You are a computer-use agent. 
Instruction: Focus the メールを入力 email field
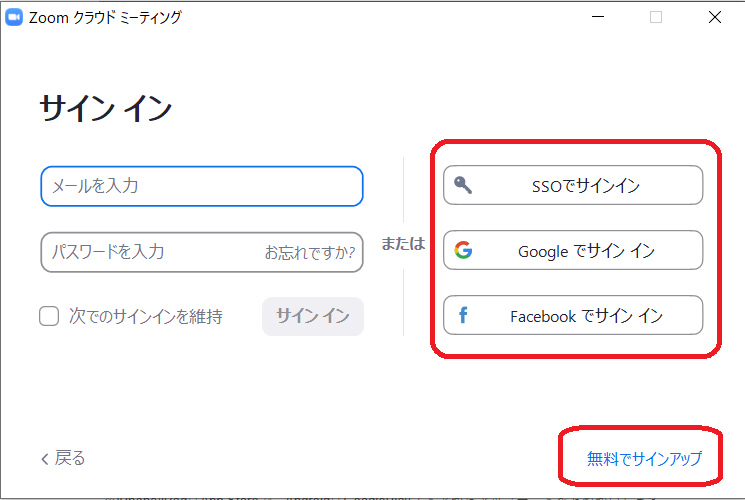pyautogui.click(x=201, y=186)
